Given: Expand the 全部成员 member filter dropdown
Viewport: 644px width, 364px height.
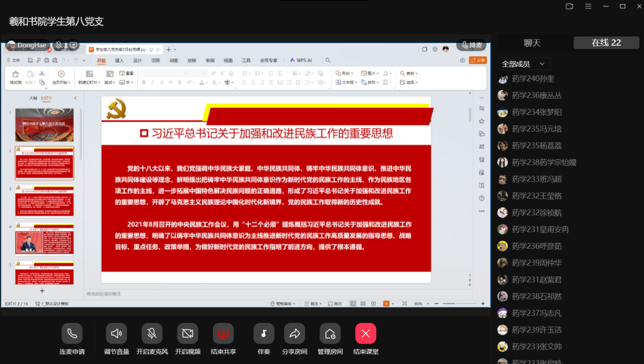Looking at the screenshot, I should pos(524,64).
